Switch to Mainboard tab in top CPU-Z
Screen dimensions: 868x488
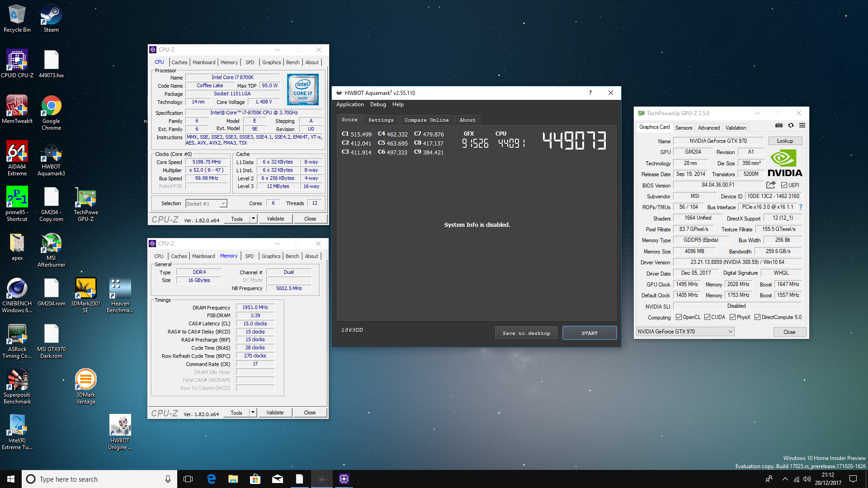tap(204, 62)
